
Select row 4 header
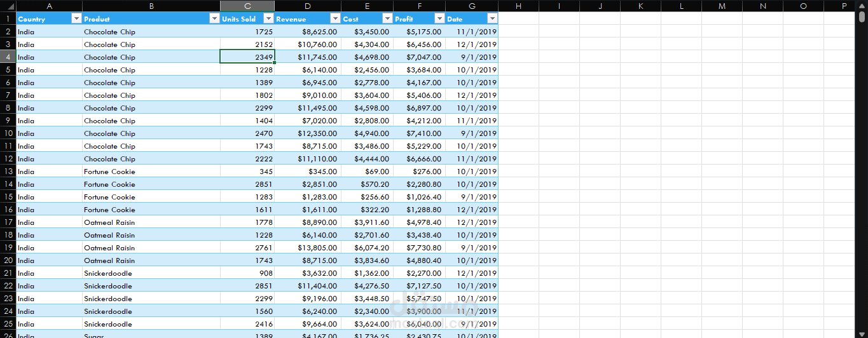point(8,57)
